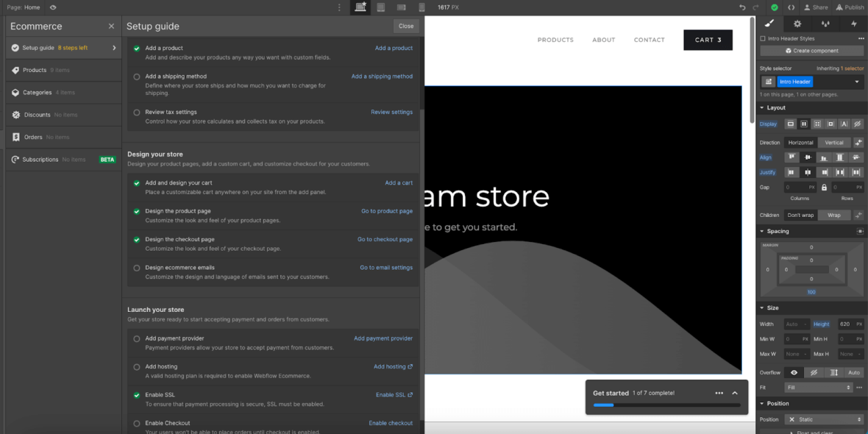Set display to block
This screenshot has width=868, height=434.
[x=791, y=124]
